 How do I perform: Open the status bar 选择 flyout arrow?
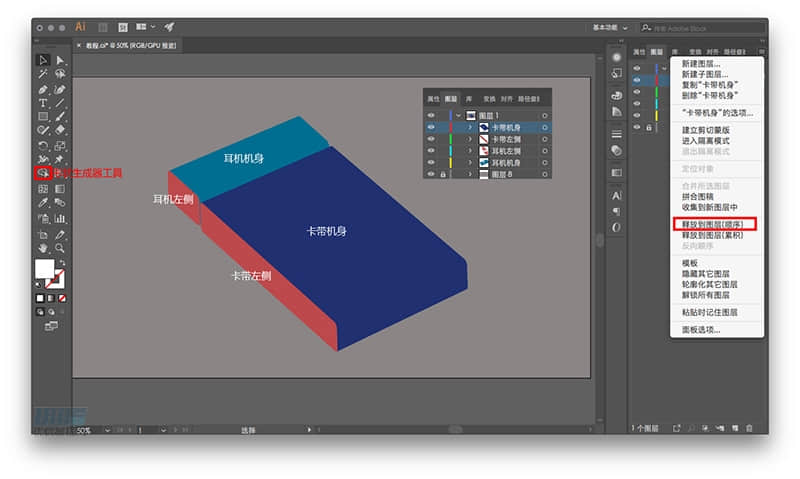click(309, 430)
